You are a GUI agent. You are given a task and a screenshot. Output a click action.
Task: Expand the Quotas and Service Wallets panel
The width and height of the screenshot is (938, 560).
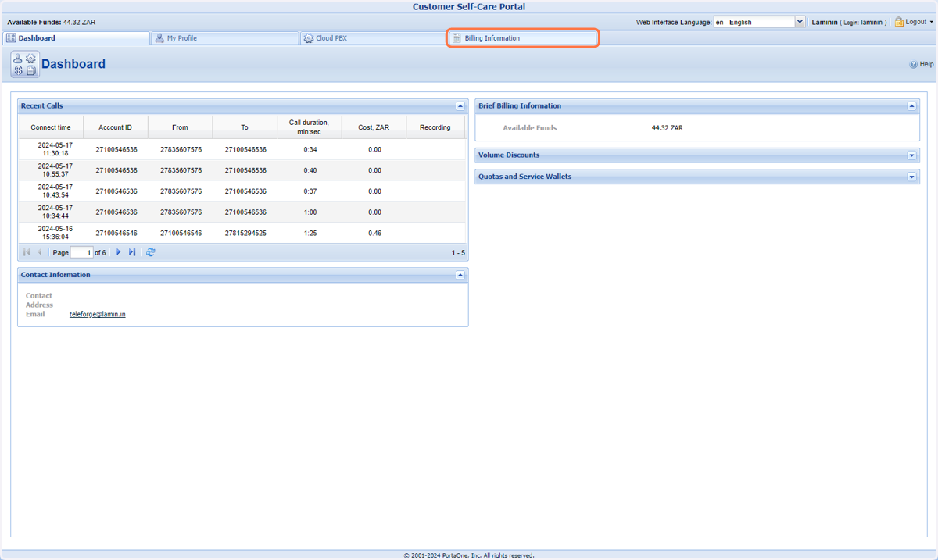pos(912,177)
